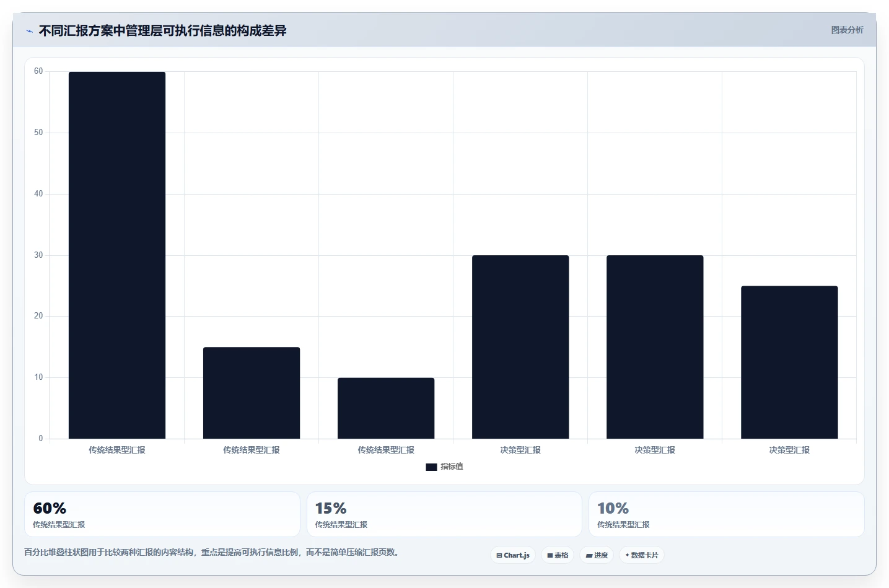Click the chart title 不同汇报方案中管理层可执行信息的构成差异
Image resolution: width=889 pixels, height=588 pixels.
click(x=163, y=31)
